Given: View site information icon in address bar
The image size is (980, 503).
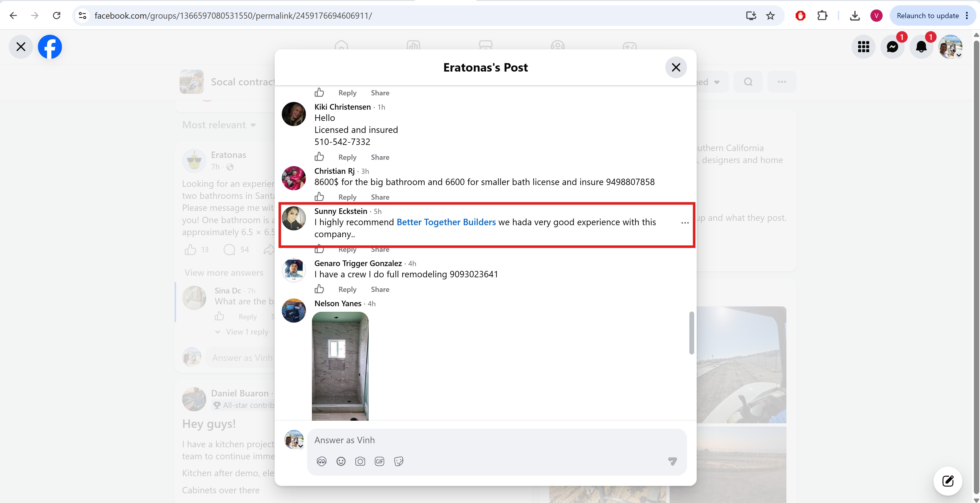Looking at the screenshot, I should click(x=83, y=16).
